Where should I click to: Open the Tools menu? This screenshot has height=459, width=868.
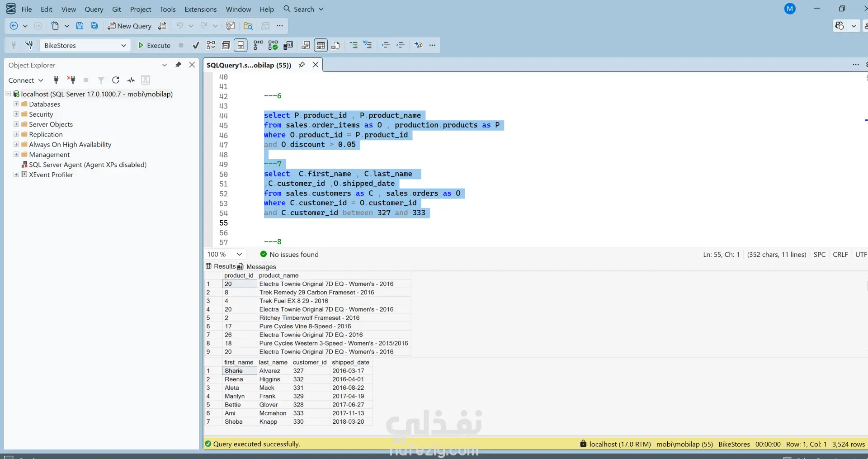(x=168, y=9)
